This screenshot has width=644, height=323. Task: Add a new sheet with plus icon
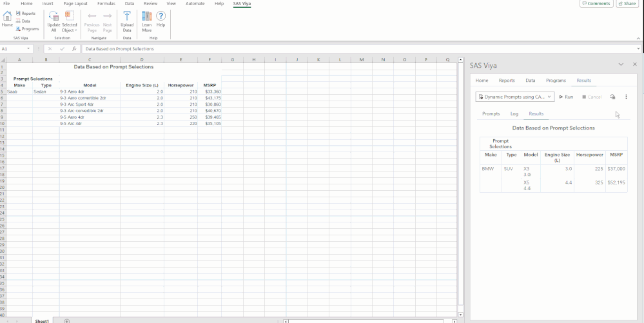(x=66, y=320)
